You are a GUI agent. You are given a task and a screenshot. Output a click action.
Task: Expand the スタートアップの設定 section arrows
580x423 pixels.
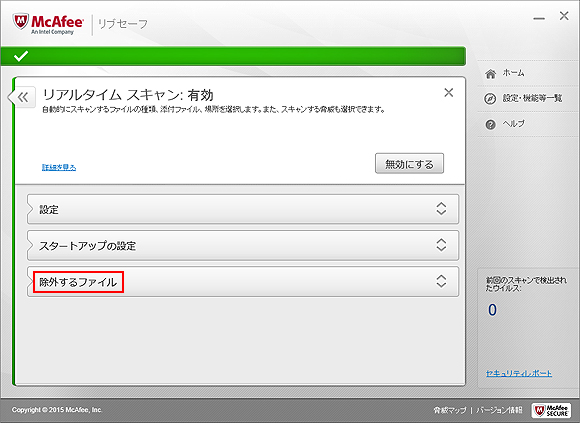point(441,245)
